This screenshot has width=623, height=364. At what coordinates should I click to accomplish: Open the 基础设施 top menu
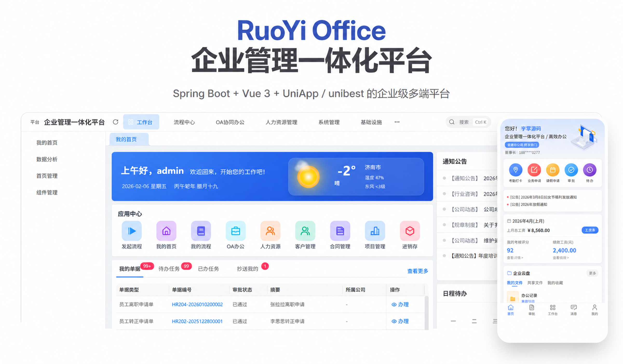pos(371,122)
